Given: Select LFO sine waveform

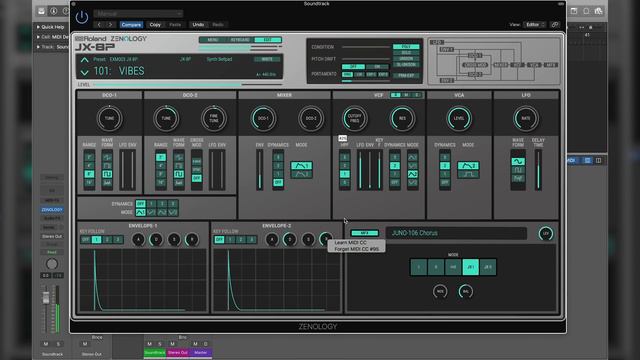Looking at the screenshot, I should click(518, 162).
